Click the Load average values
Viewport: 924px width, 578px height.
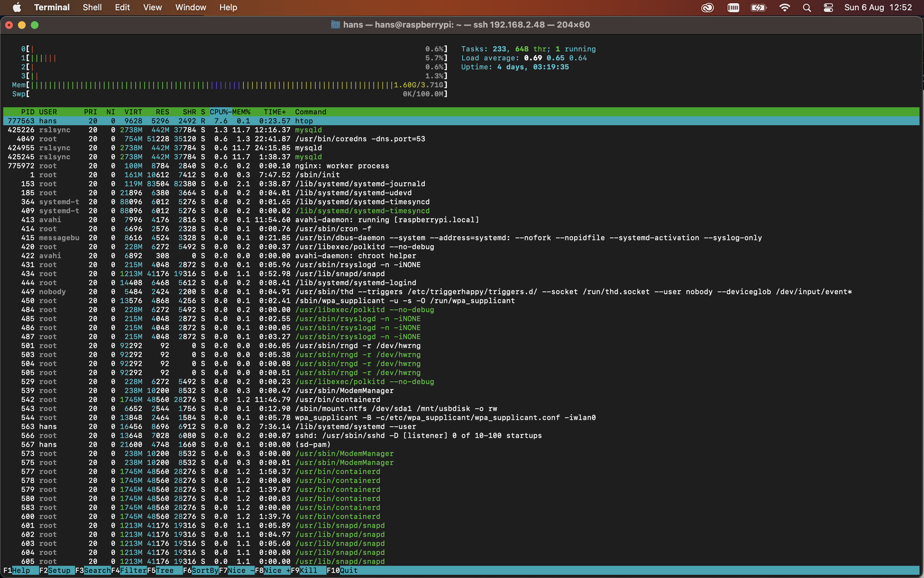click(x=556, y=58)
